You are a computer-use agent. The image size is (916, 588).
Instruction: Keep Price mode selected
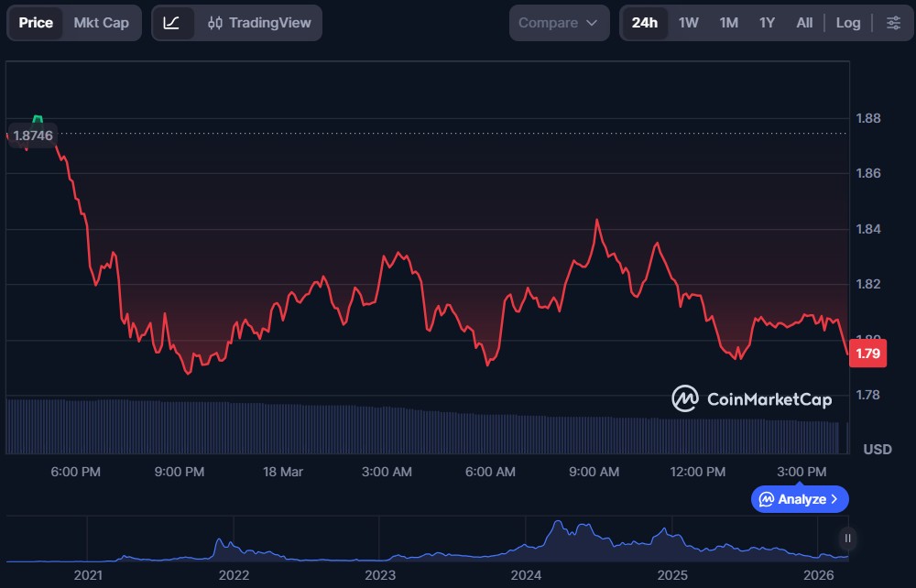click(x=35, y=22)
